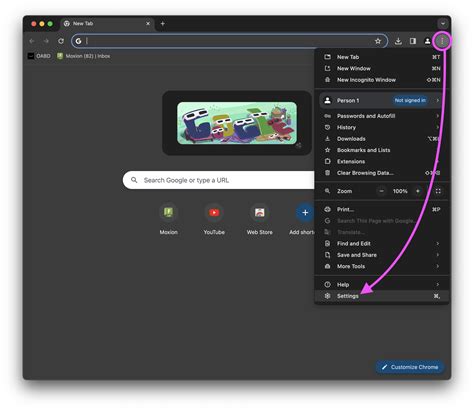
Task: Open the tab search dropdown arrow
Action: click(443, 24)
